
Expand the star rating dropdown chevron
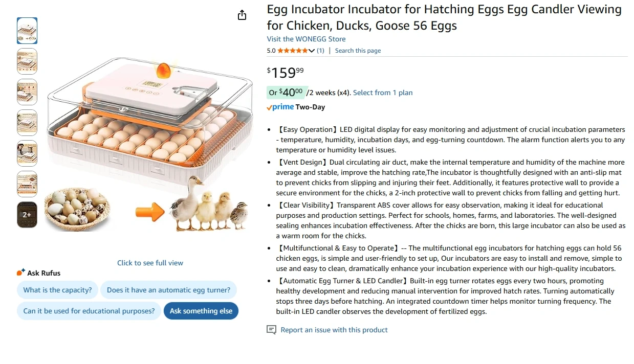click(x=312, y=51)
